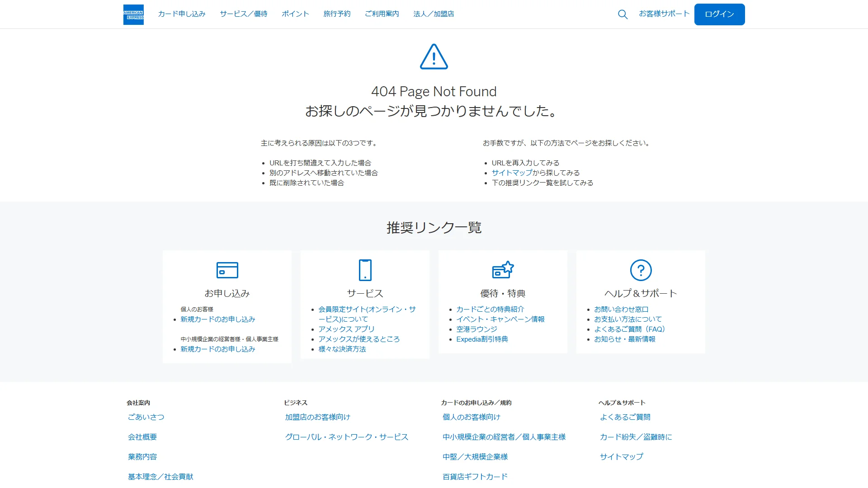The height and width of the screenshot is (488, 868).
Task: Click the footer グローバル・ネットワーク・サービス link
Action: click(347, 437)
